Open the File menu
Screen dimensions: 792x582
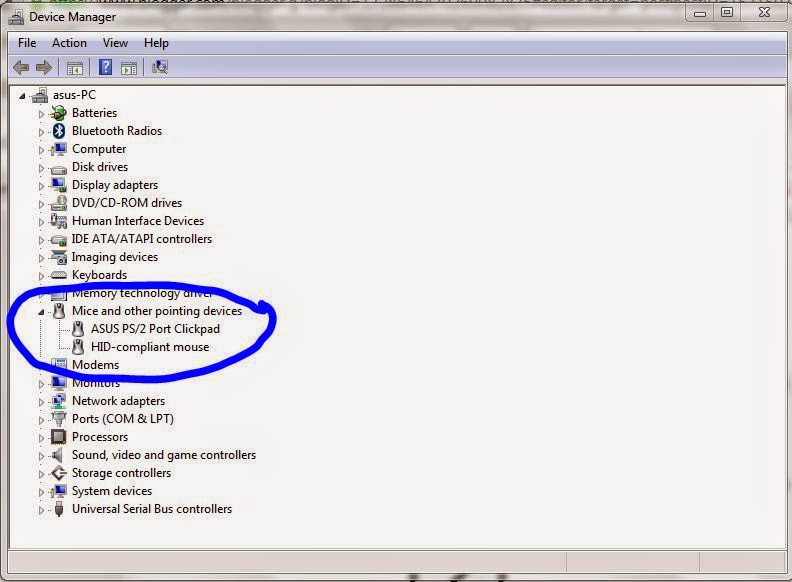27,43
